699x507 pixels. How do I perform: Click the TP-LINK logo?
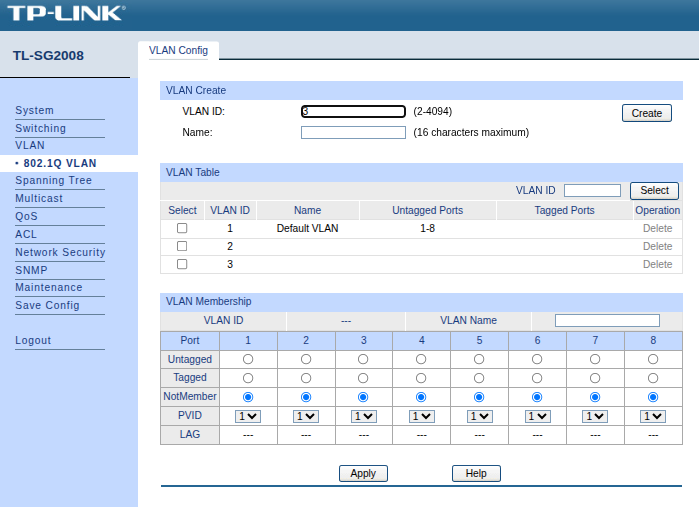pyautogui.click(x=66, y=13)
